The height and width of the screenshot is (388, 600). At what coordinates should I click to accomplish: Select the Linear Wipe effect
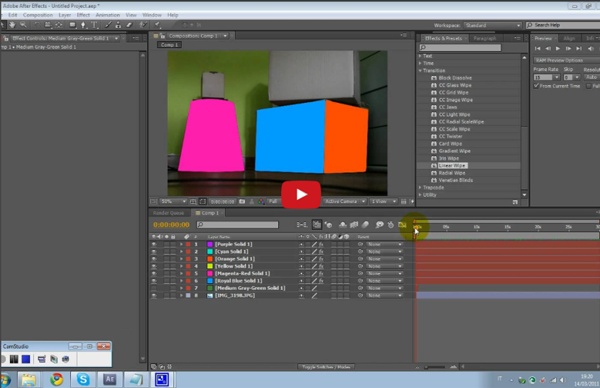pyautogui.click(x=452, y=166)
